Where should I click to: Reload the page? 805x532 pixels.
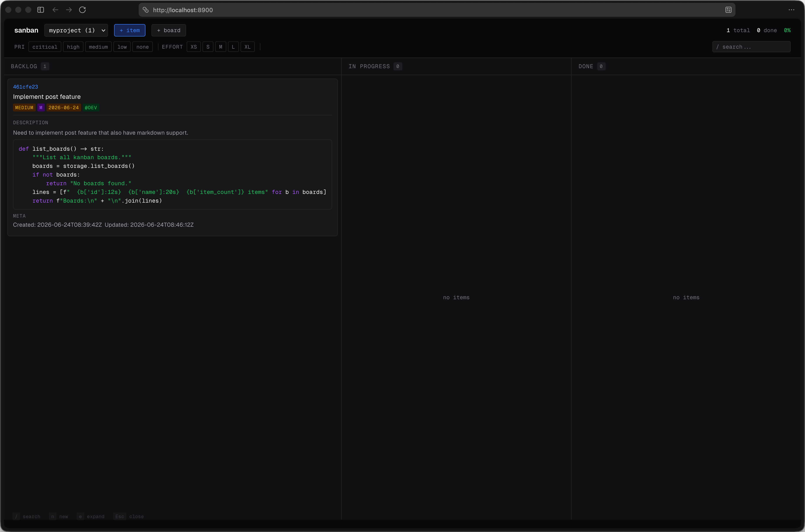pyautogui.click(x=83, y=10)
